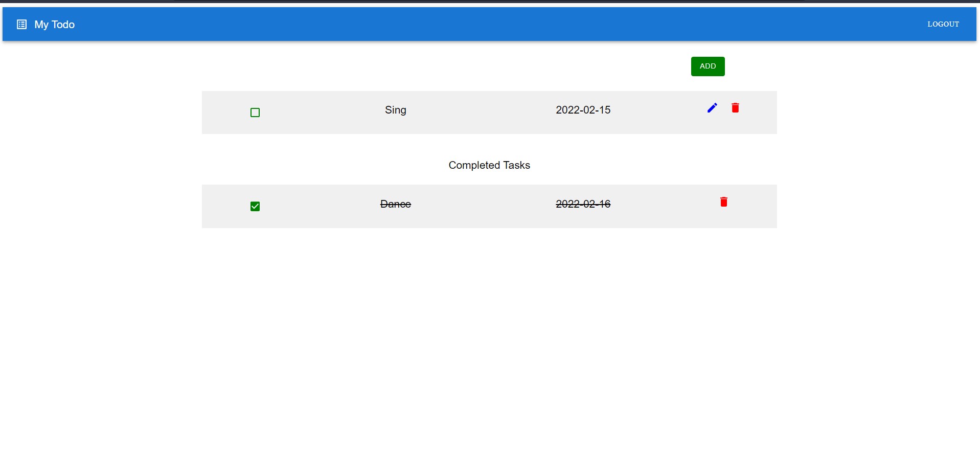Screen dimensions: 980x471
Task: Select the Sing task label text
Action: [x=395, y=110]
